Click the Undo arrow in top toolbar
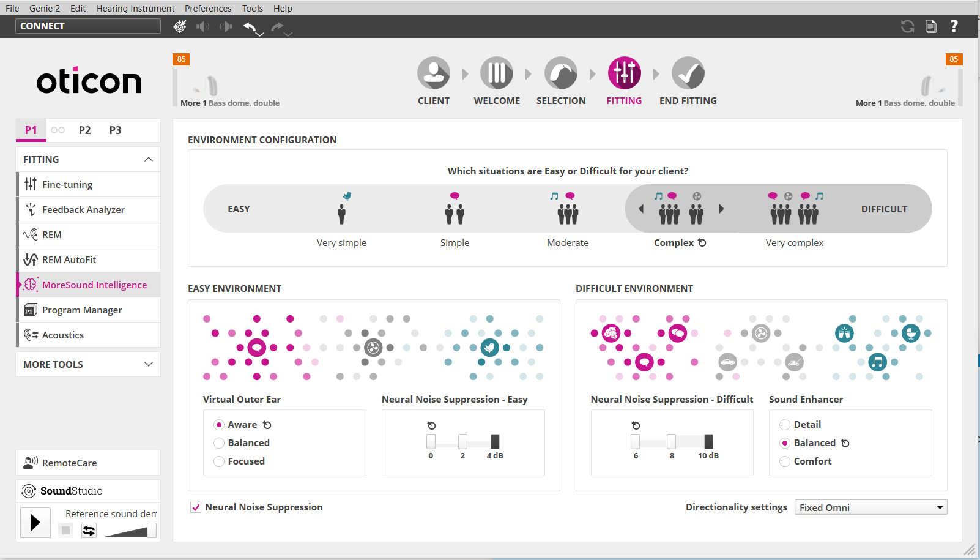The height and width of the screenshot is (560, 980). [250, 26]
